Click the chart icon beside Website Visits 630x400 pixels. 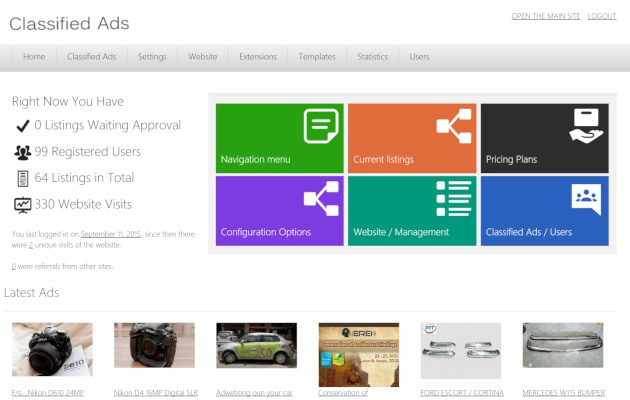pos(22,204)
